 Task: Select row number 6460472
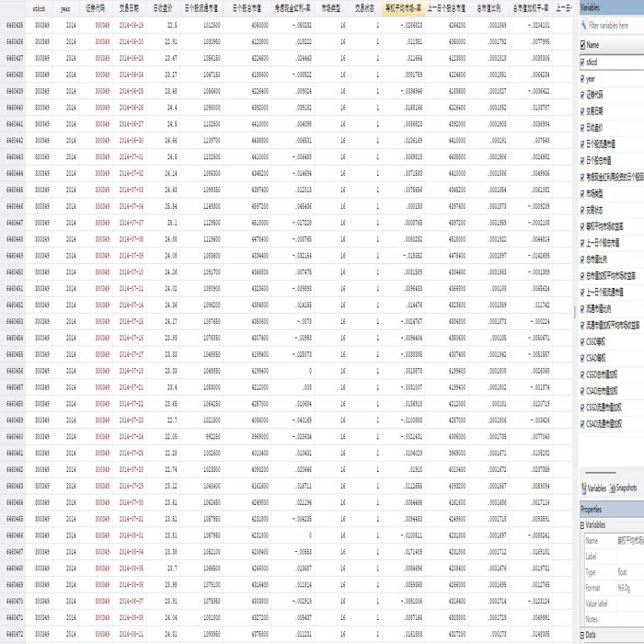point(15,634)
